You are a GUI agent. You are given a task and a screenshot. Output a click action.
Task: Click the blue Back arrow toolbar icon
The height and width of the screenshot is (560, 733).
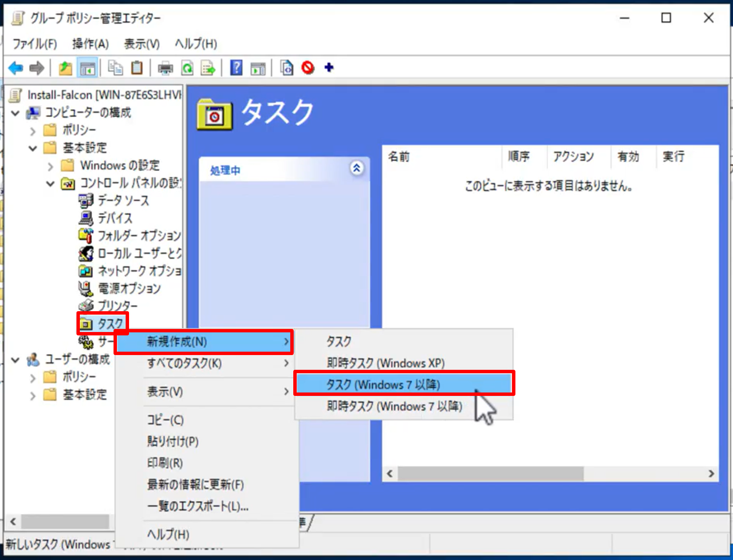pyautogui.click(x=16, y=68)
